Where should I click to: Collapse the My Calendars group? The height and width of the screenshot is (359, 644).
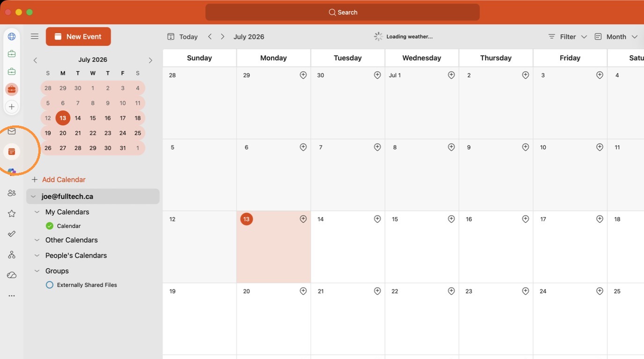(x=37, y=212)
